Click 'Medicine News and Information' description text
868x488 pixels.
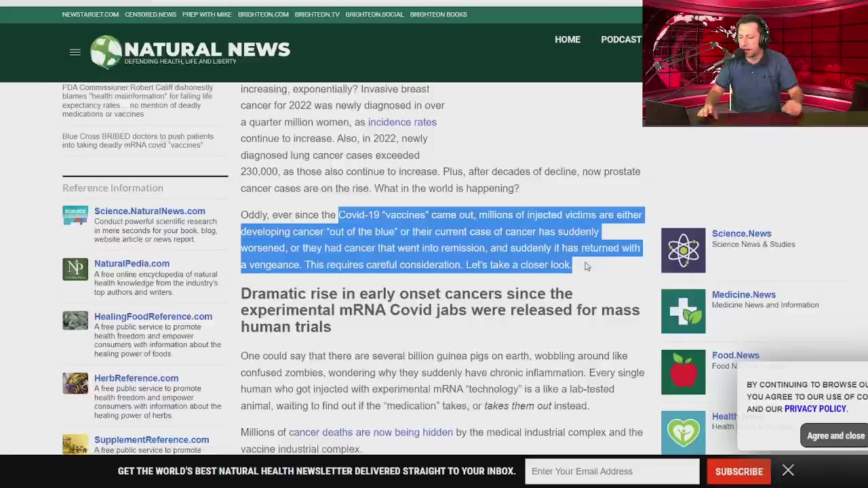765,305
